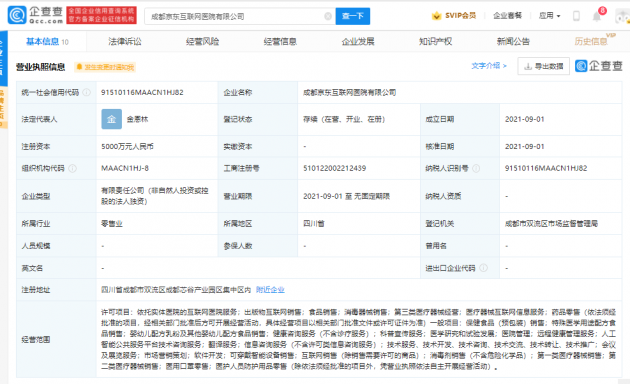
Task: Click info icon next to 组织机构代码
Action: click(x=72, y=168)
